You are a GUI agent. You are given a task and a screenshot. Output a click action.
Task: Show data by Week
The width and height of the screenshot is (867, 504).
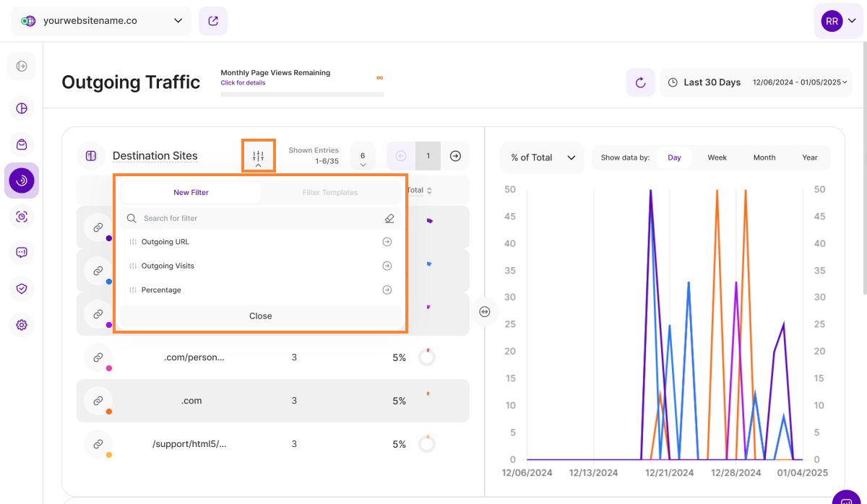(717, 157)
